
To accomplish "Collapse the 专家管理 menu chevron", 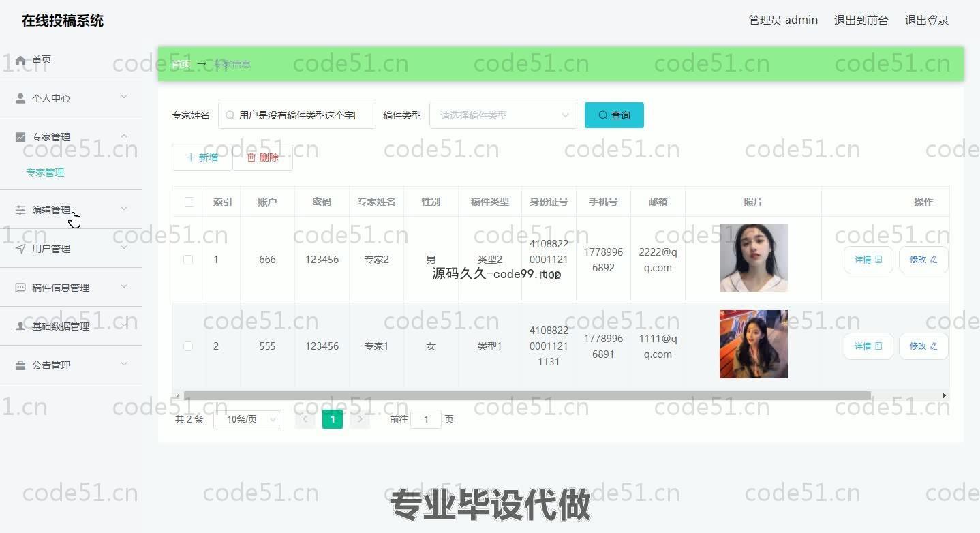I will pyautogui.click(x=124, y=136).
